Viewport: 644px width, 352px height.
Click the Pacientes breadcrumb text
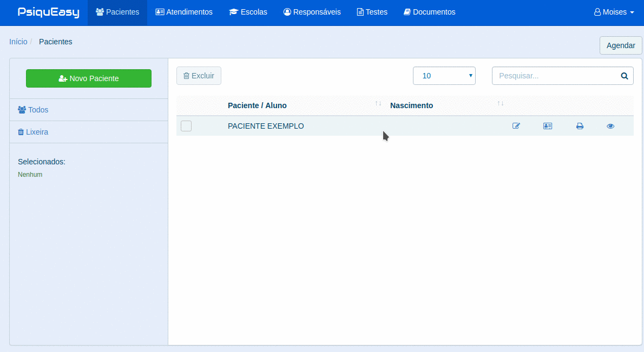pos(55,42)
